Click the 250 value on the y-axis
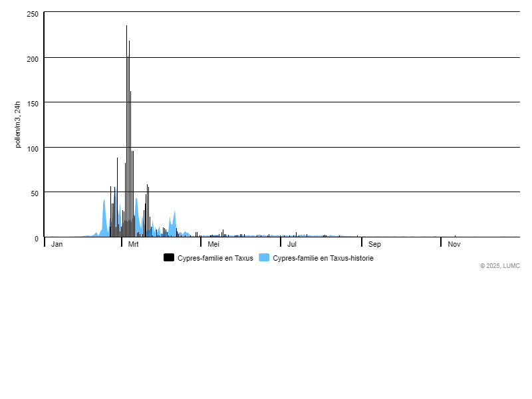Image resolution: width=532 pixels, height=399 pixels. click(x=33, y=15)
